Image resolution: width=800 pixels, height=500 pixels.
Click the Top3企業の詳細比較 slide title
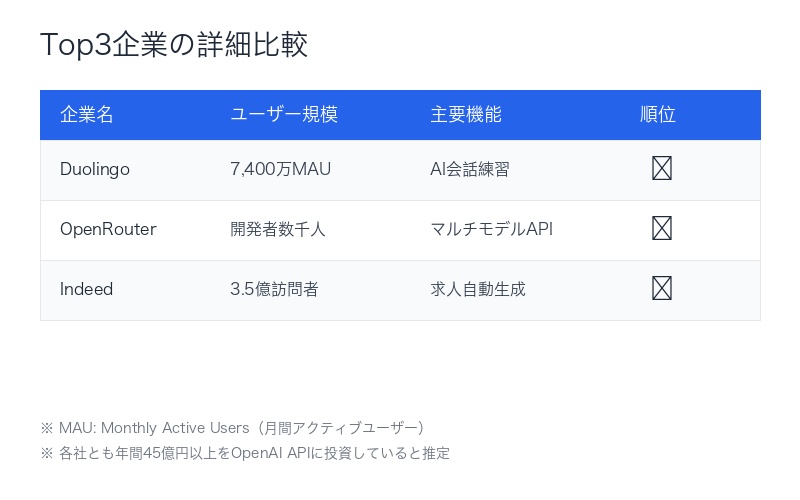(x=174, y=45)
